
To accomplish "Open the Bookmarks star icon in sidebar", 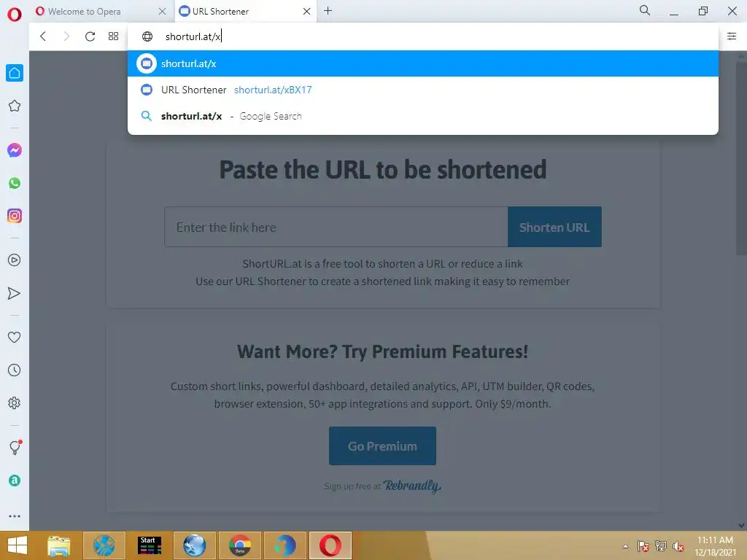I will click(x=15, y=106).
